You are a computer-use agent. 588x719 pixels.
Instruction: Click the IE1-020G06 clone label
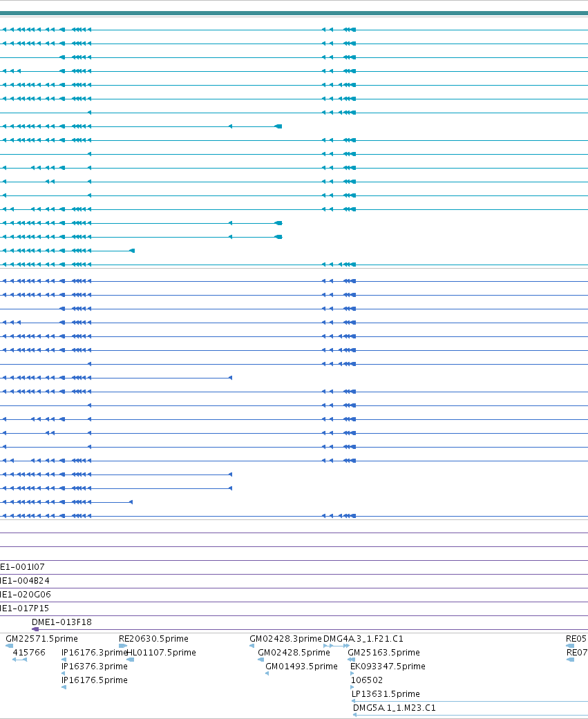[x=26, y=594]
